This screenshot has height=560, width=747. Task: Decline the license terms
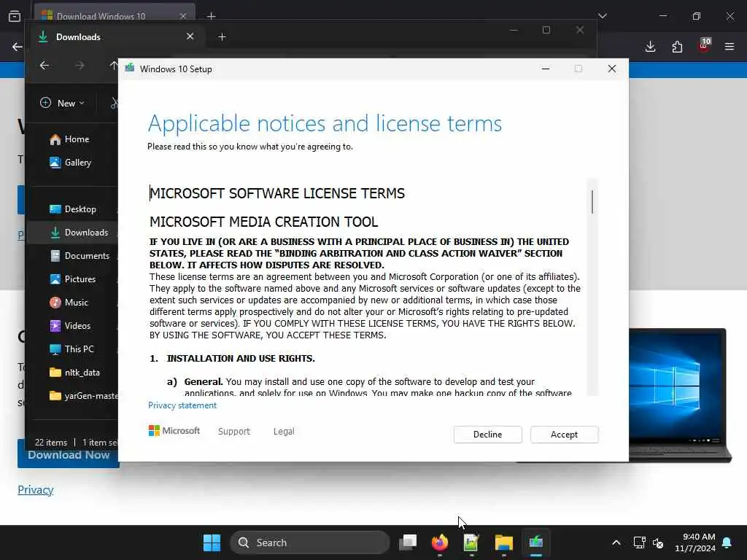487,435
